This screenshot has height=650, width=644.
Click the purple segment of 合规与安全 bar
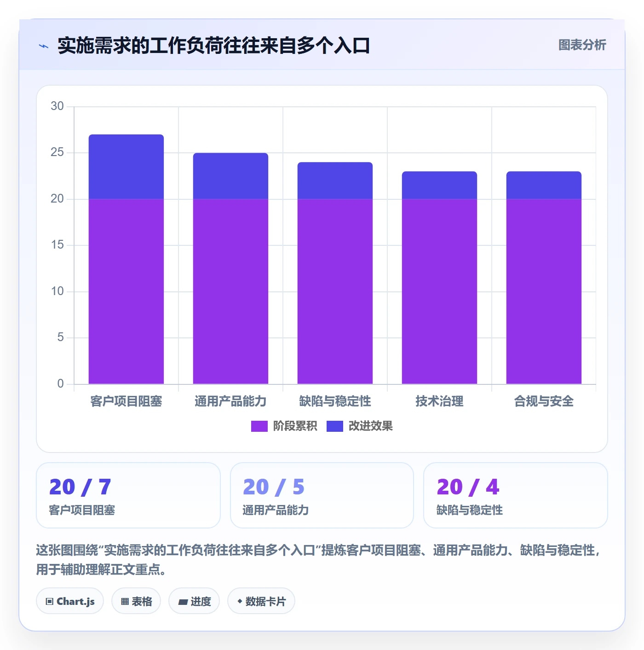pos(544,291)
